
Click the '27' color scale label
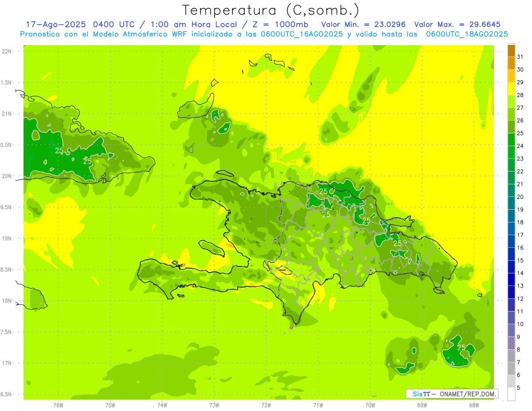[520, 108]
